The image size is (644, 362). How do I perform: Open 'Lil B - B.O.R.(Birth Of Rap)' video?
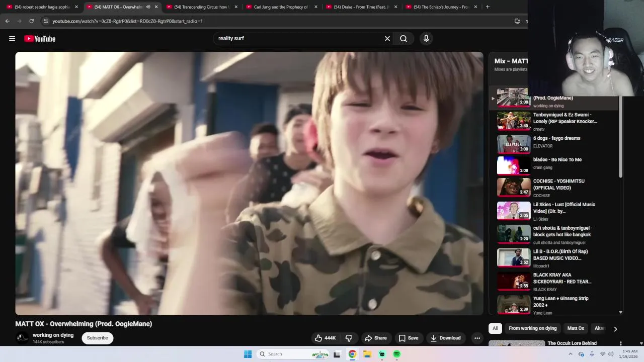[560, 255]
